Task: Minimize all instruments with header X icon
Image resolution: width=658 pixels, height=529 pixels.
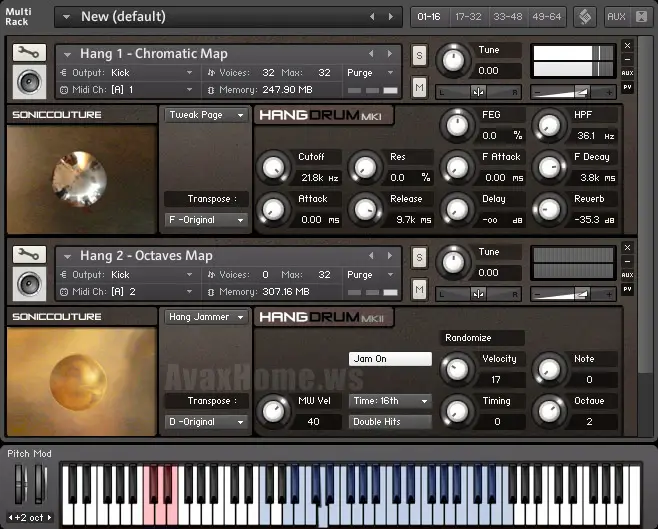Action: pyautogui.click(x=641, y=17)
